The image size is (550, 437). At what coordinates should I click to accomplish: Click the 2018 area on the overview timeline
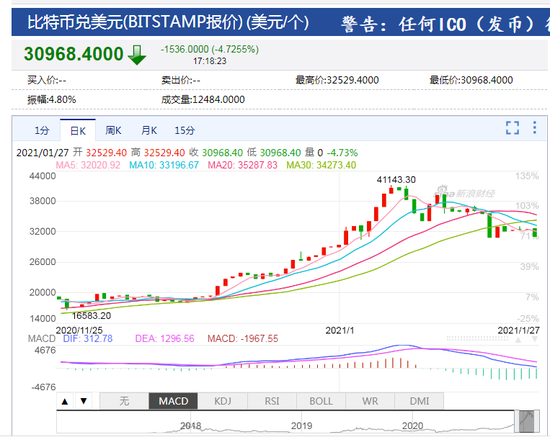point(191,425)
